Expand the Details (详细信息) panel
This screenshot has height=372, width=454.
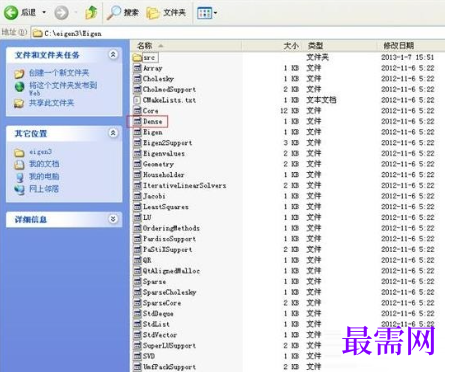pos(113,219)
